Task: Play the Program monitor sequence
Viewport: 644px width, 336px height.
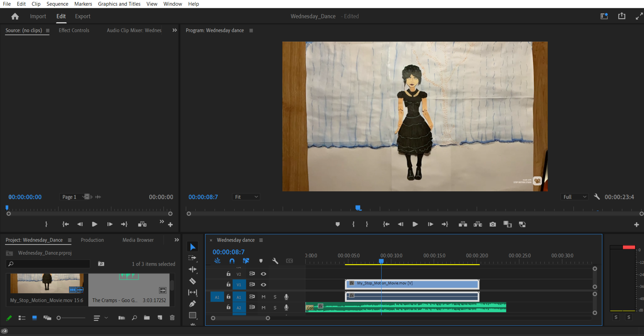Action: point(415,224)
